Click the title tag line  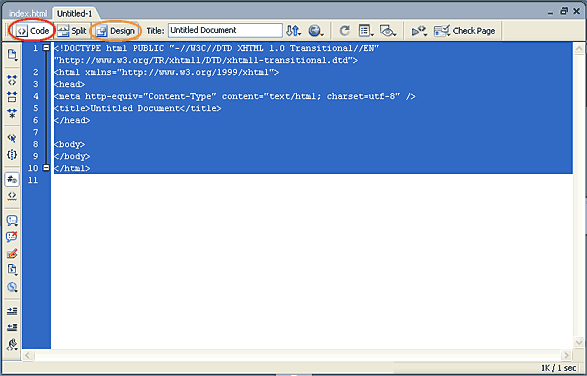point(137,108)
